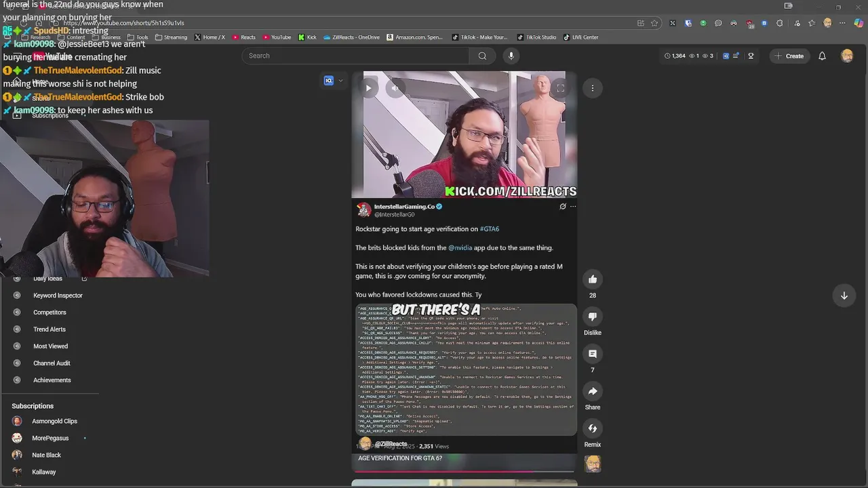Screen dimensions: 868x488
Task: Click the Subscriptions section heading
Action: coord(33,406)
